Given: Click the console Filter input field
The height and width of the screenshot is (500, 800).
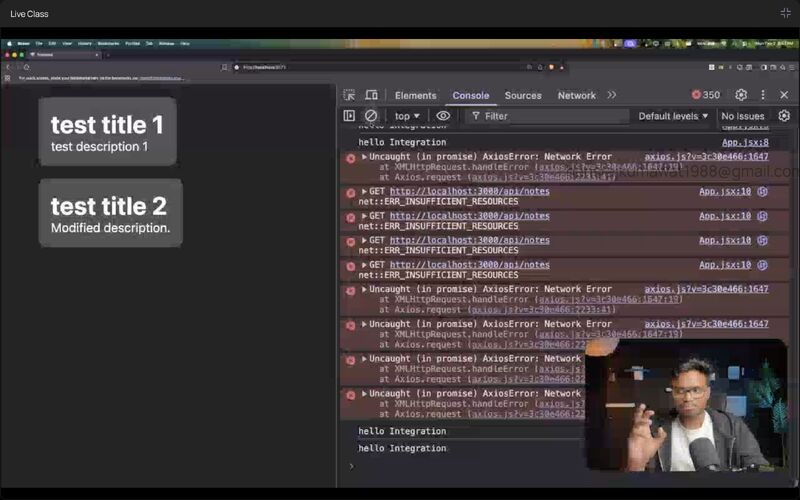Looking at the screenshot, I should coord(550,116).
